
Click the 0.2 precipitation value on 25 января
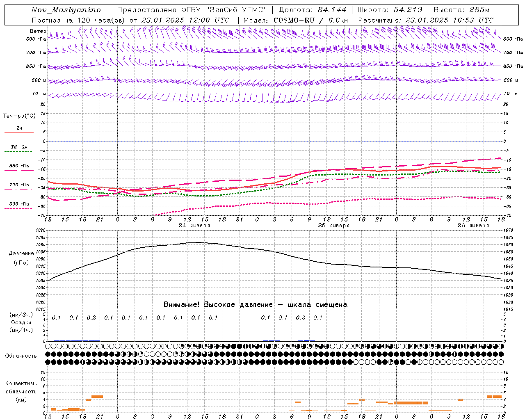point(301,317)
